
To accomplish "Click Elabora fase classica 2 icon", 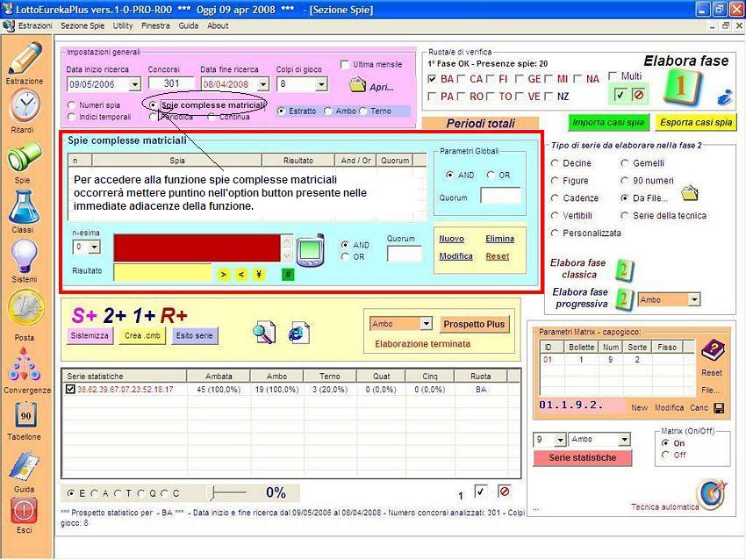I will pyautogui.click(x=624, y=269).
